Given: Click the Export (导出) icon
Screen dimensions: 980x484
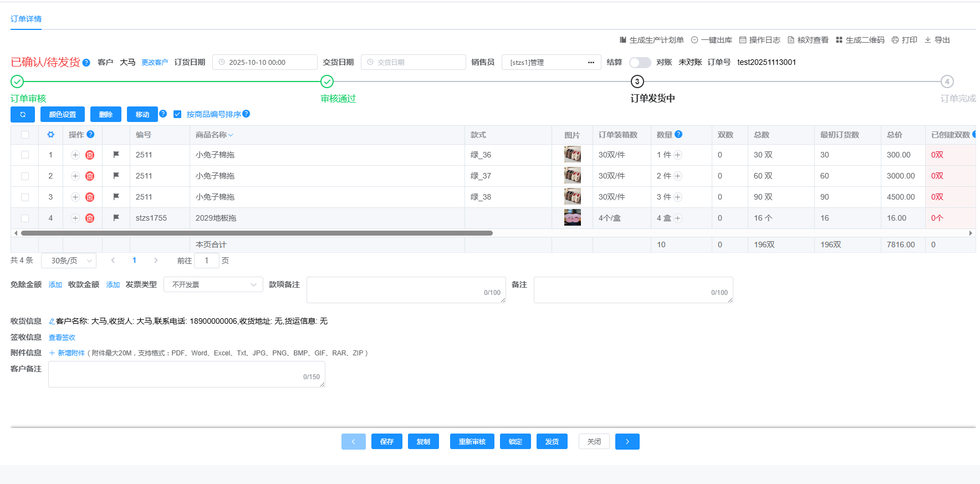Looking at the screenshot, I should [928, 40].
